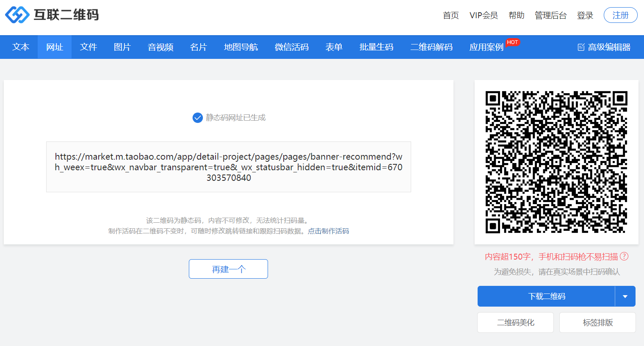The width and height of the screenshot is (644, 346).
Task: Open the download format dropdown arrow
Action: point(625,296)
